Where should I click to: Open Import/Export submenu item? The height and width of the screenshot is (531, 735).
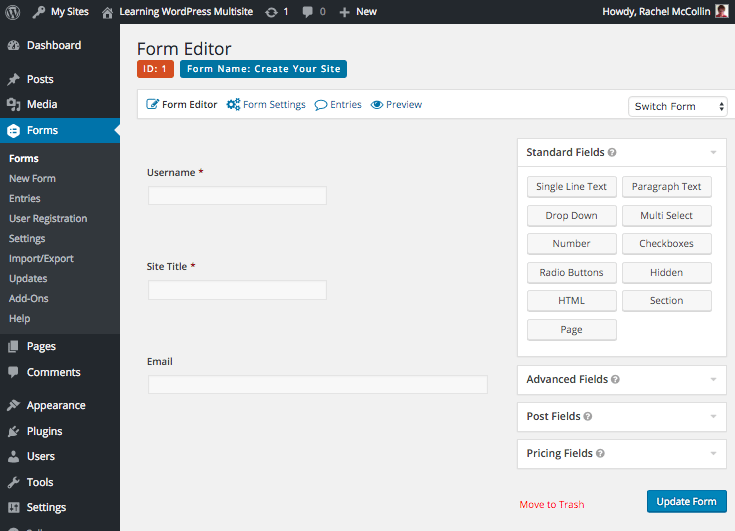(x=41, y=259)
